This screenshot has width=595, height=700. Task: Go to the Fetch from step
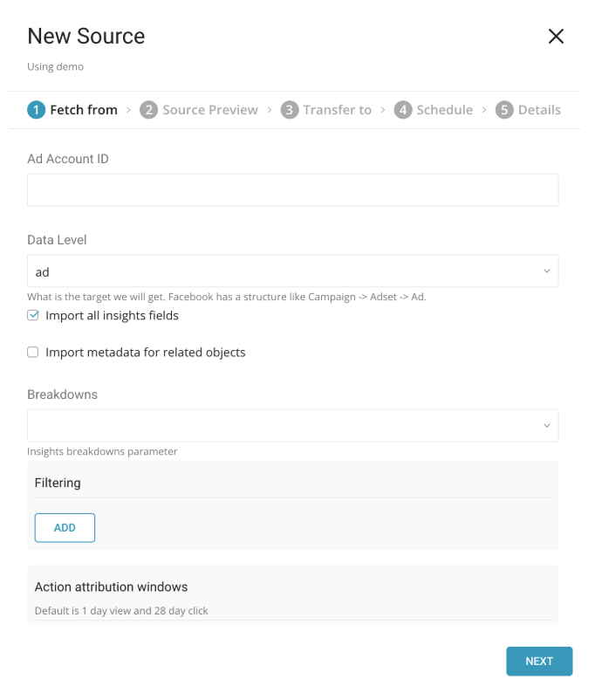click(84, 110)
